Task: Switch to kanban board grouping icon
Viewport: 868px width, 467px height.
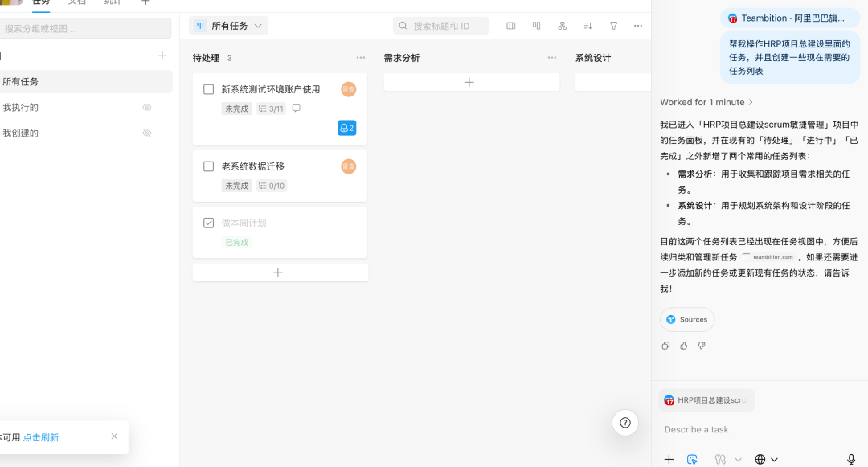Action: tap(536, 26)
